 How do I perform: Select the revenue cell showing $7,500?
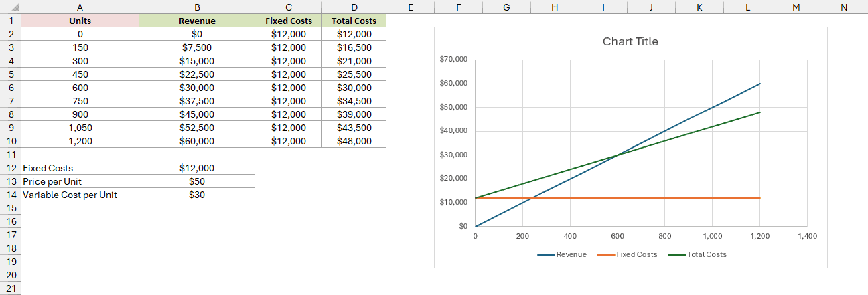coord(197,47)
